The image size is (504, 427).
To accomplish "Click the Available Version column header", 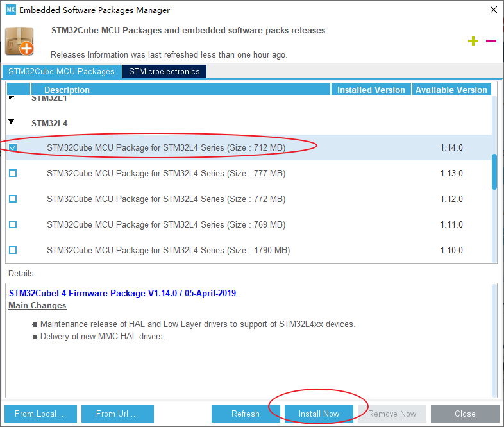I will click(x=451, y=90).
